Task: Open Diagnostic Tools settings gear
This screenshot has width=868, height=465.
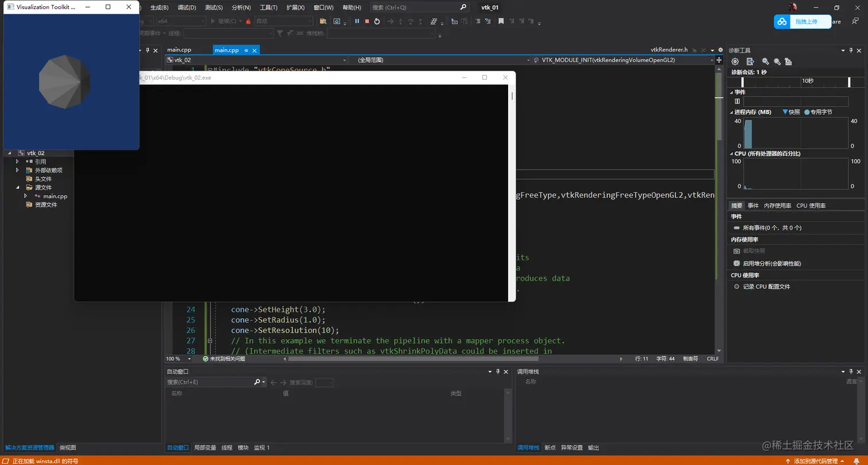Action: 735,61
